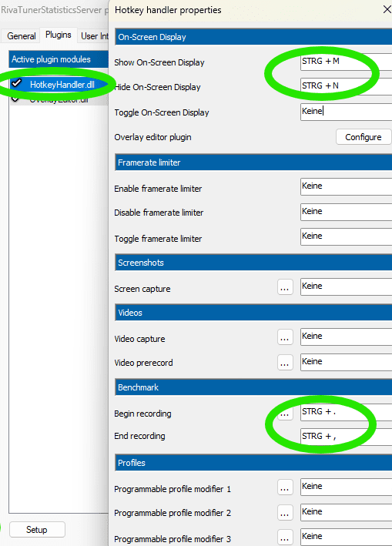
Task: Click the On-Screen Display section header
Action: (253, 37)
